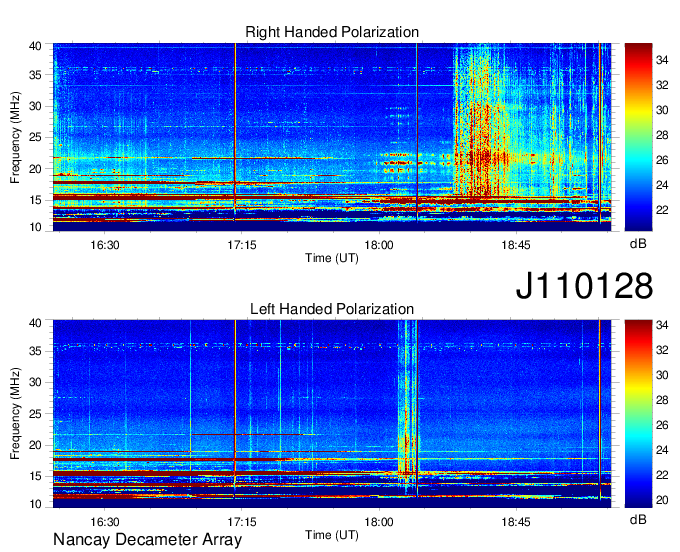Click 18:45 tick on Right Handed time axis
Screen dimensions: 680x552
[516, 245]
